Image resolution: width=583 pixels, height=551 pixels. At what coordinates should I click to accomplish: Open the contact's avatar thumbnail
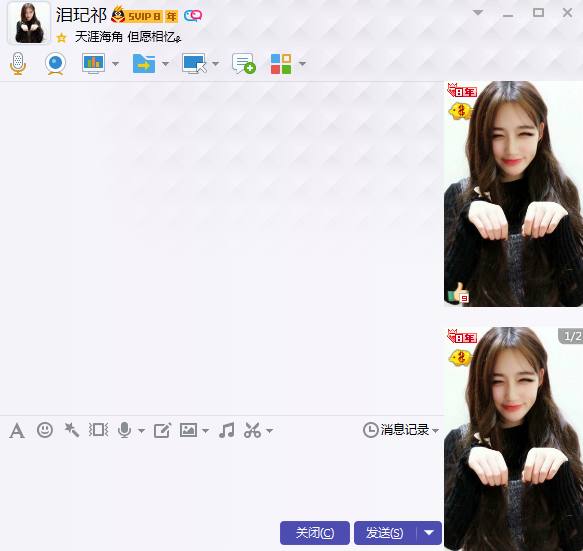(x=29, y=23)
